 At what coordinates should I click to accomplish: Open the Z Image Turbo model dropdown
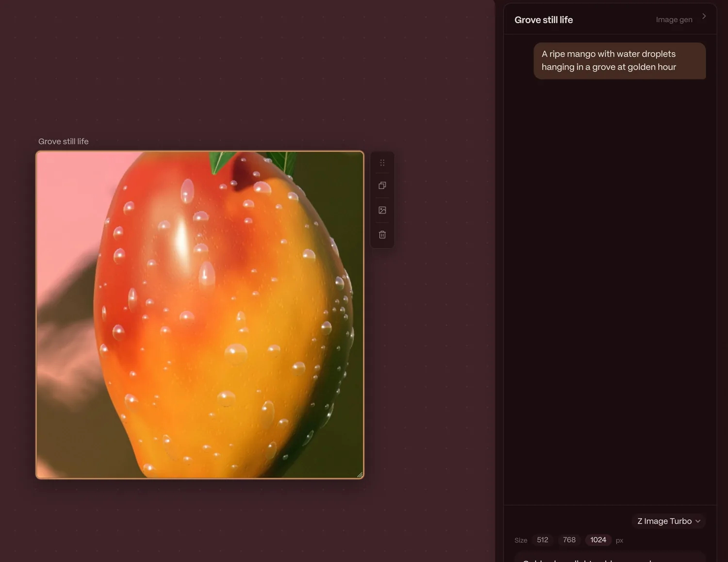pos(669,521)
